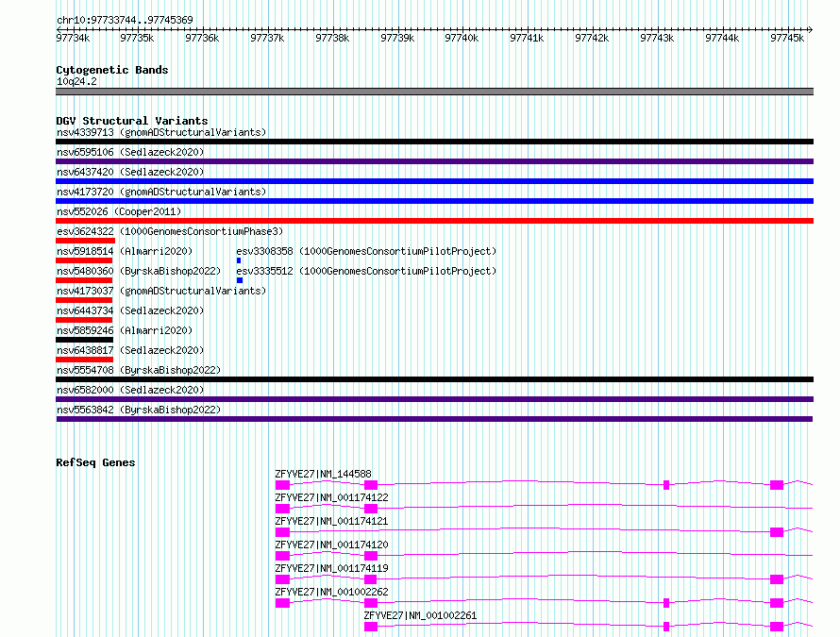Select the Cytogenetic Bands track title

click(112, 70)
